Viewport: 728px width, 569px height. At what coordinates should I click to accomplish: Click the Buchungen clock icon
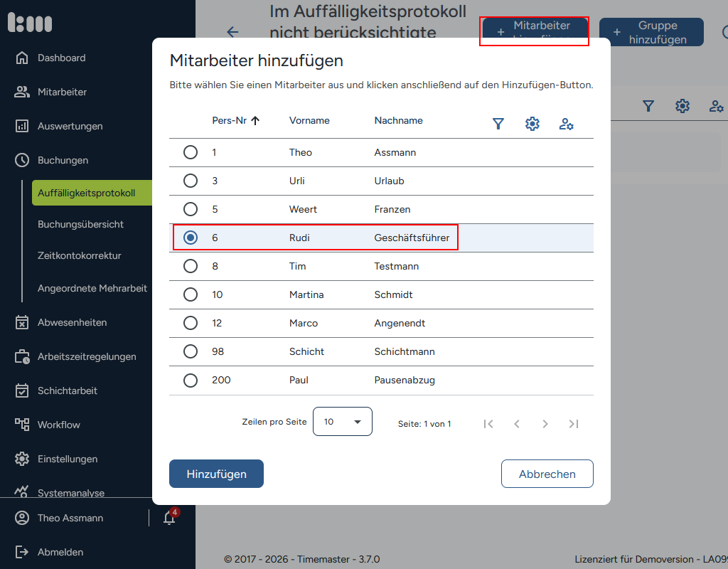point(22,160)
